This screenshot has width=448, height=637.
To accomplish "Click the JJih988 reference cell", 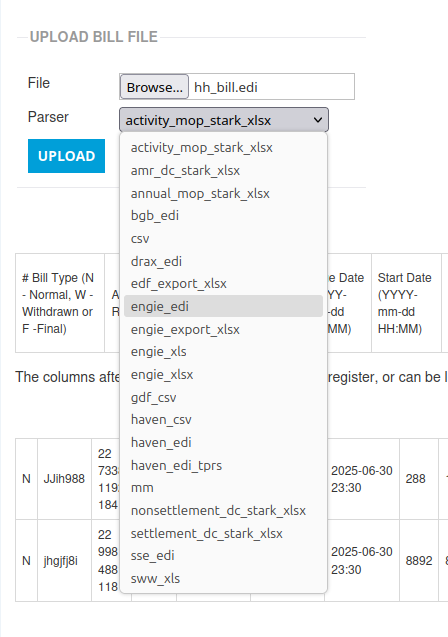I will [64, 479].
